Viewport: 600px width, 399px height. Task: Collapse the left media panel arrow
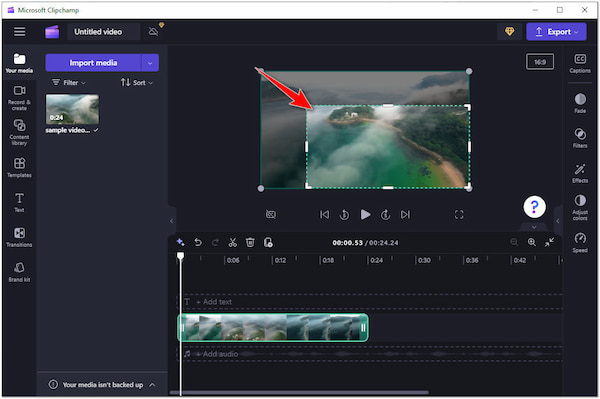pyautogui.click(x=171, y=221)
